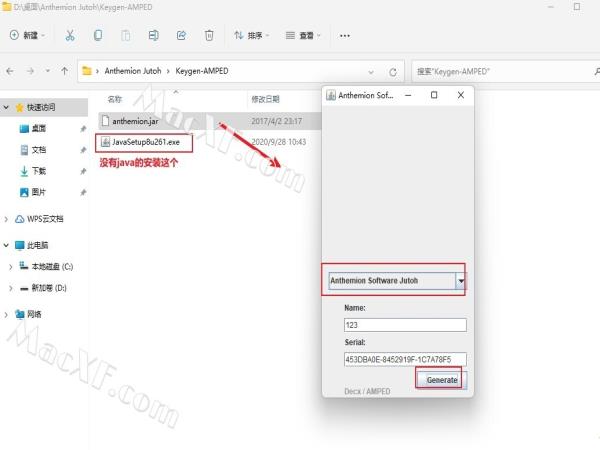Close the Anthemion Sof... window
600x450 pixels.
(x=461, y=95)
